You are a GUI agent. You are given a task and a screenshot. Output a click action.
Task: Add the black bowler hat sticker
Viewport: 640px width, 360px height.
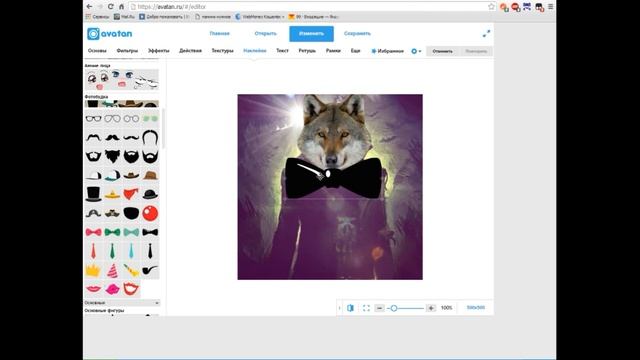click(x=150, y=194)
